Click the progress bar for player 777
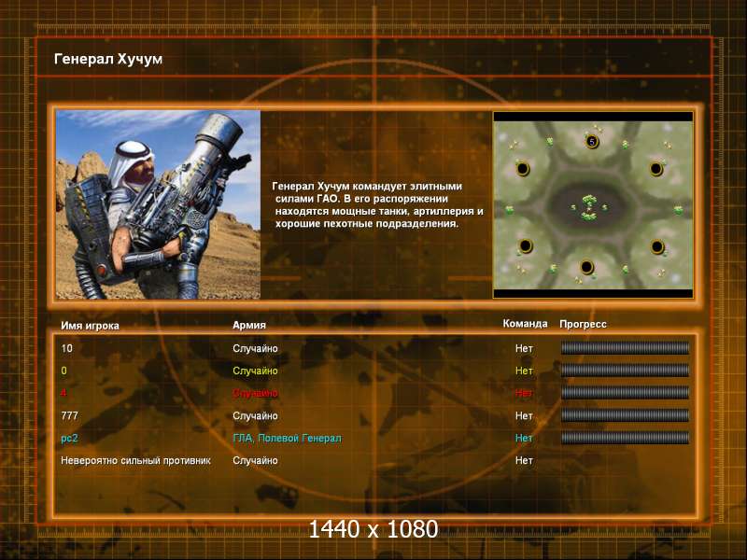Screen dimensions: 747x560 (625, 415)
